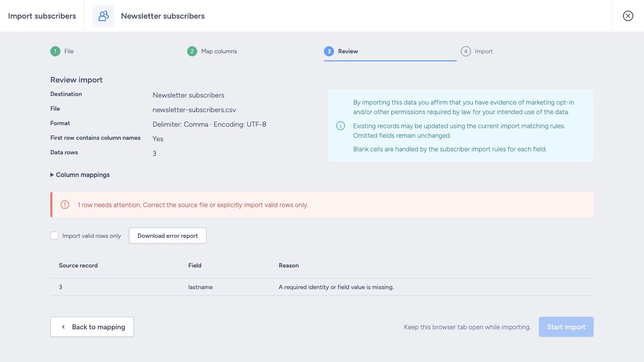Enable Import valid rows only checkbox
Viewport: 644px width, 362px height.
54,236
